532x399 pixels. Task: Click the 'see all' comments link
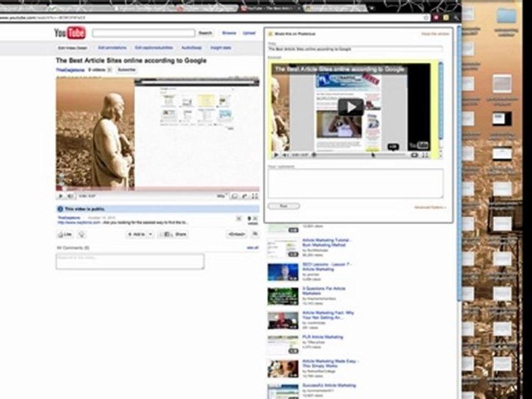pos(253,248)
